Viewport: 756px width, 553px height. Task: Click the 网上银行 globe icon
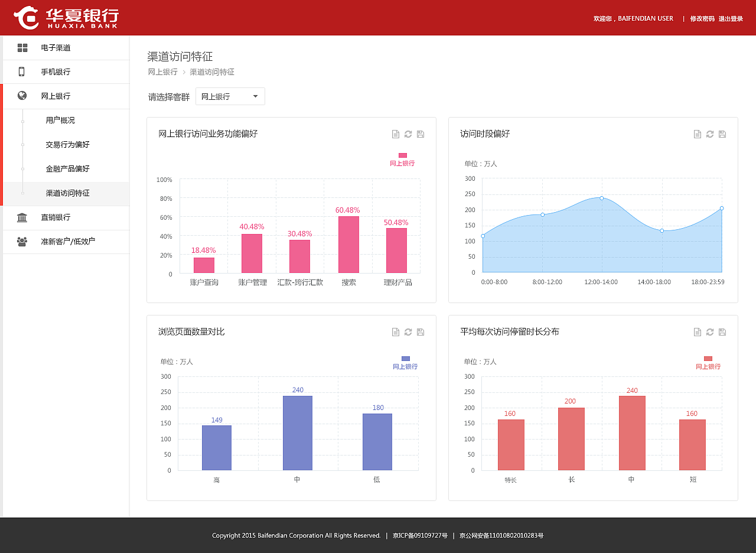click(22, 96)
